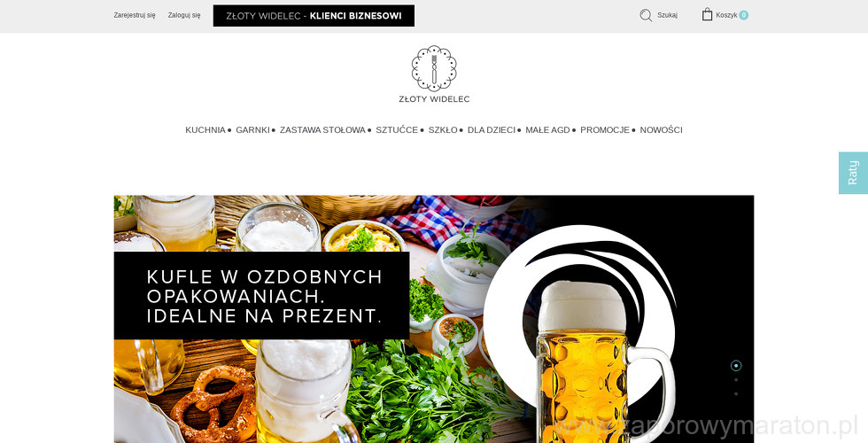Open the GARNKI menu category
The height and width of the screenshot is (443, 868).
(x=252, y=130)
